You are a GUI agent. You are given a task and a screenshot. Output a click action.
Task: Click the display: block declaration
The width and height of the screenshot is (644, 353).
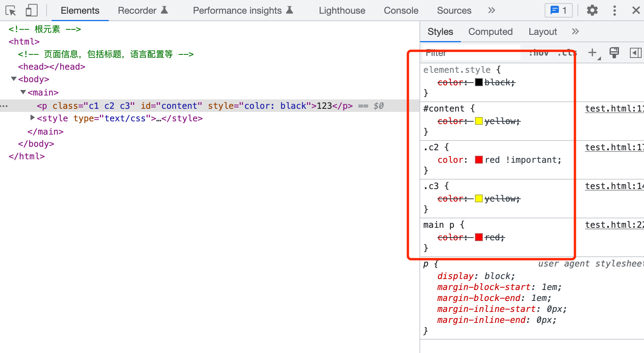pos(476,276)
